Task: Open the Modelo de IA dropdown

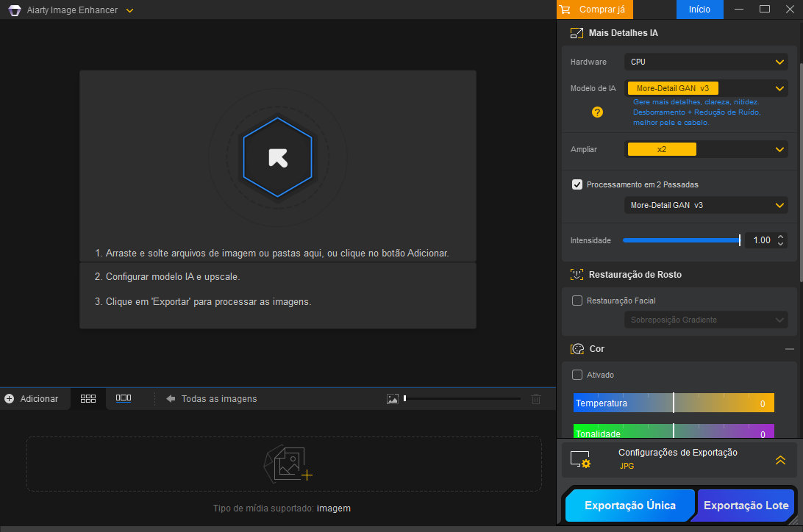Action: click(706, 88)
